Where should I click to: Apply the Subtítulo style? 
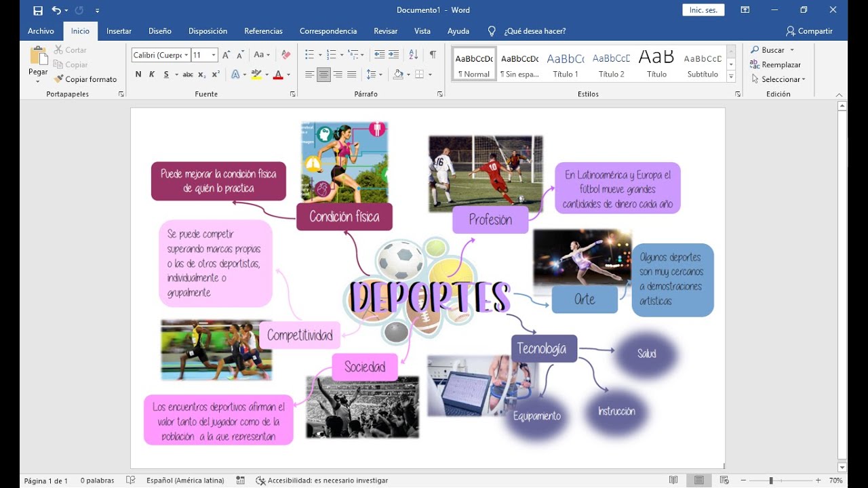tap(703, 64)
